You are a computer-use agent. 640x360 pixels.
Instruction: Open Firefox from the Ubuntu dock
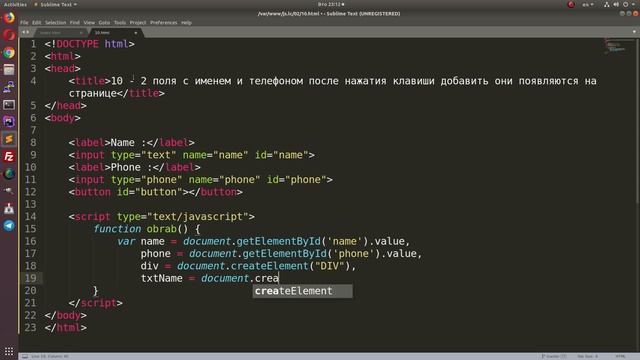(9, 18)
